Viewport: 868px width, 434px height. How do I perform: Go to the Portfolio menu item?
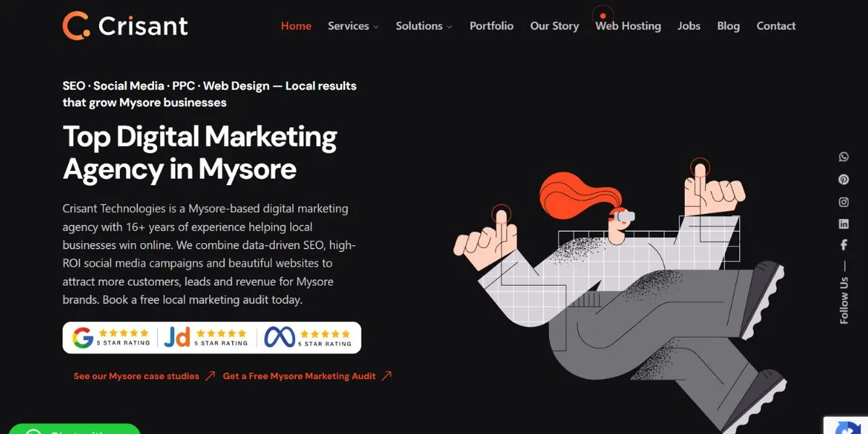coord(491,26)
